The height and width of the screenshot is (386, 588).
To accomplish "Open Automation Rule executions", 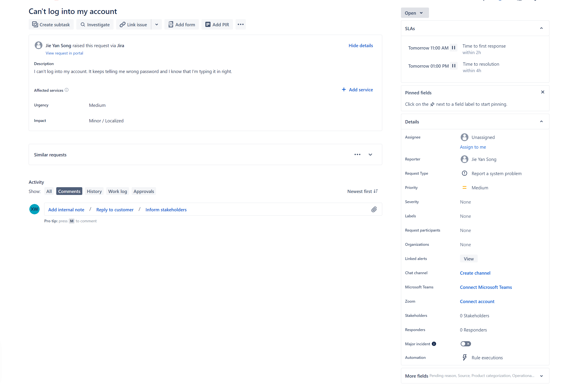I will pyautogui.click(x=482, y=357).
